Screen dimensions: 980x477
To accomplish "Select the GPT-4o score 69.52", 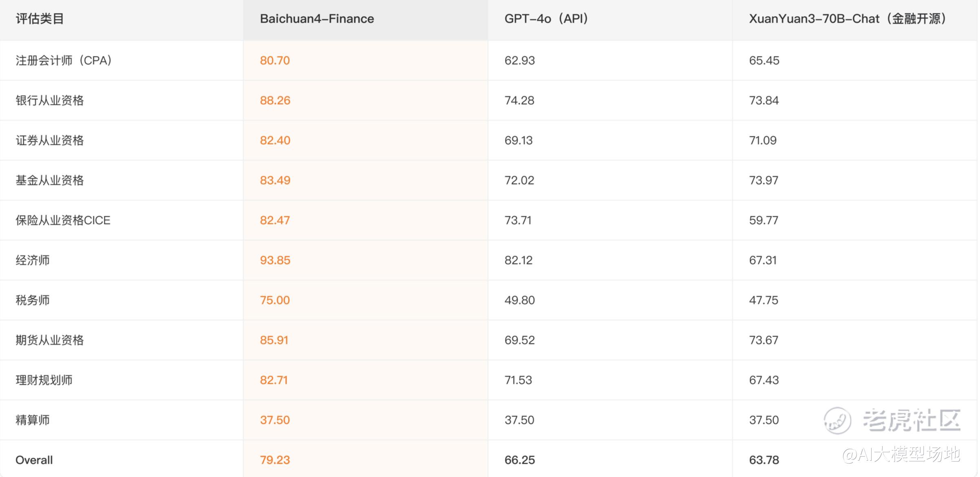I will click(519, 340).
